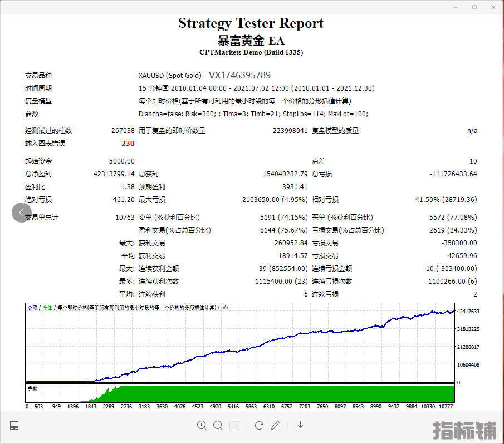The height and width of the screenshot is (444, 504).
Task: Click largest profit trade 260952.84
Action: pyautogui.click(x=291, y=243)
